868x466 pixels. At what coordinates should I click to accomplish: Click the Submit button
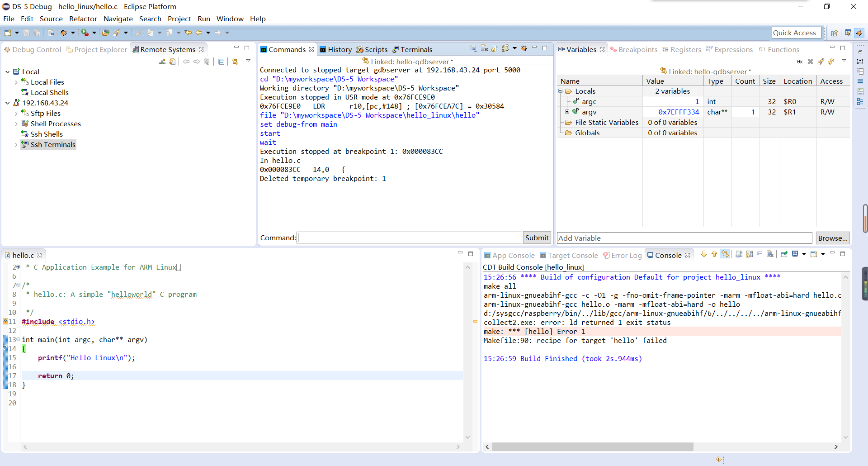click(x=537, y=238)
